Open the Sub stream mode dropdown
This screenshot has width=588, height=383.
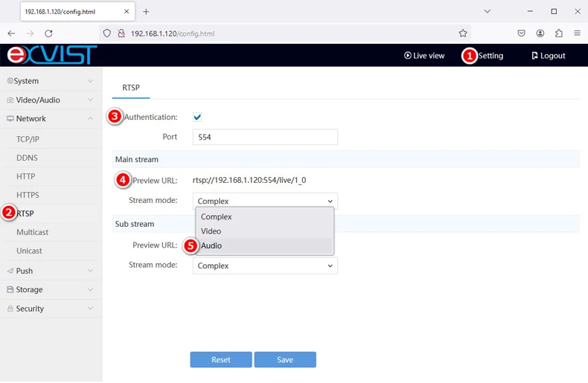point(264,265)
